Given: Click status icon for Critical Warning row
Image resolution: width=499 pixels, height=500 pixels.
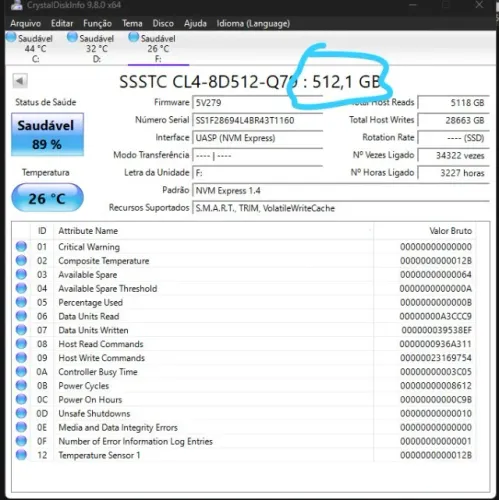Looking at the screenshot, I should (x=21, y=247).
